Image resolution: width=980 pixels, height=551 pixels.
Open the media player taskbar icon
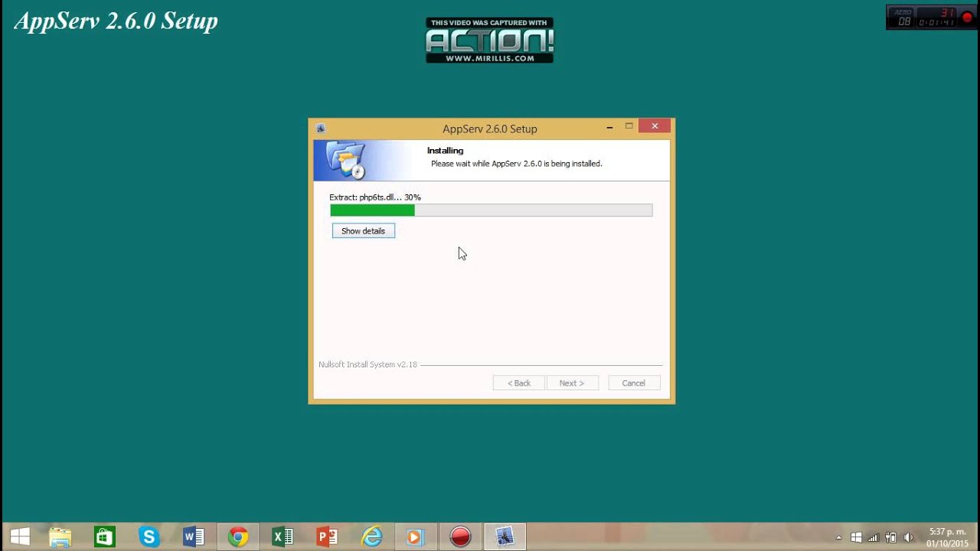pos(415,536)
